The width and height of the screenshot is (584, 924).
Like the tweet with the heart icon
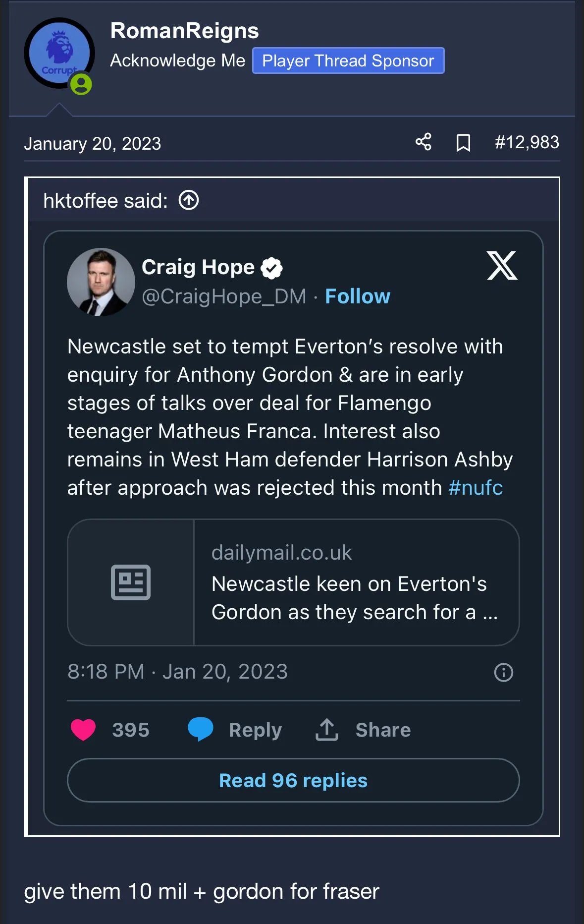83,730
